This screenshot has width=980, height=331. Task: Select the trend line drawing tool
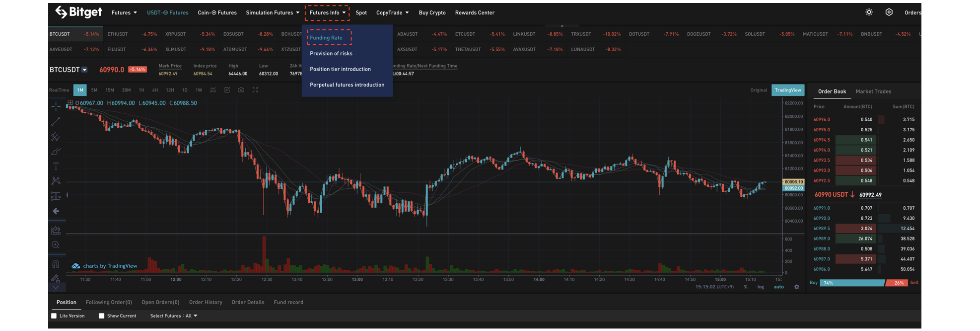point(56,121)
